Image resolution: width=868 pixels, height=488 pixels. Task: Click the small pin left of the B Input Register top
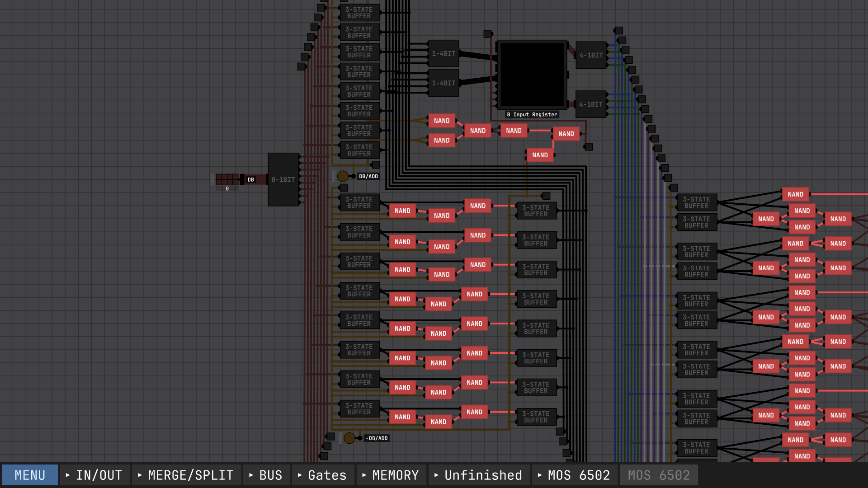[x=487, y=34]
